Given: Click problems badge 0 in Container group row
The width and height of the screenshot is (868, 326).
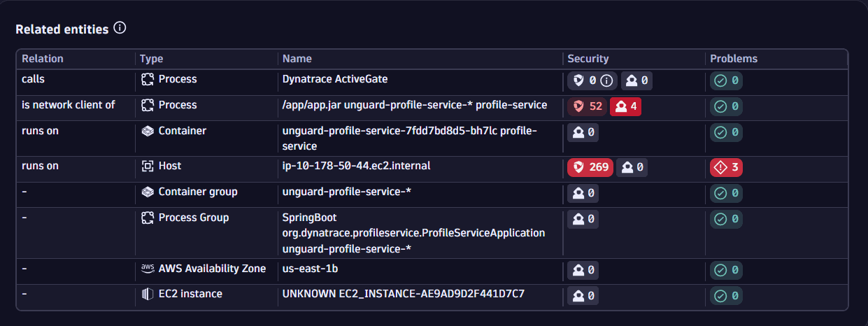Looking at the screenshot, I should coord(726,193).
